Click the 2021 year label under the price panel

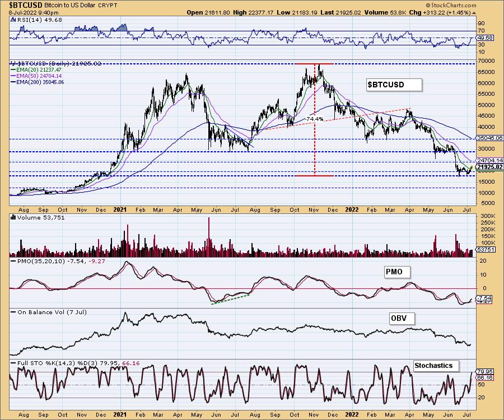pyautogui.click(x=120, y=209)
